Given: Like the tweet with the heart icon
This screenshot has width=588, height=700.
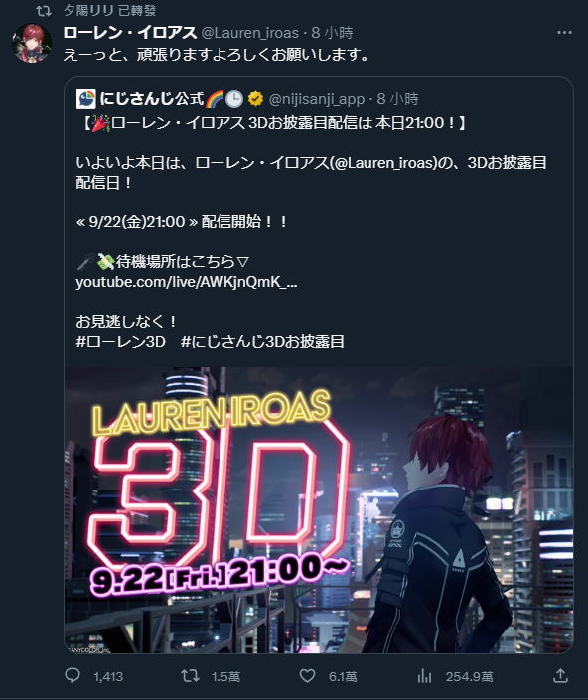Looking at the screenshot, I should pyautogui.click(x=307, y=676).
